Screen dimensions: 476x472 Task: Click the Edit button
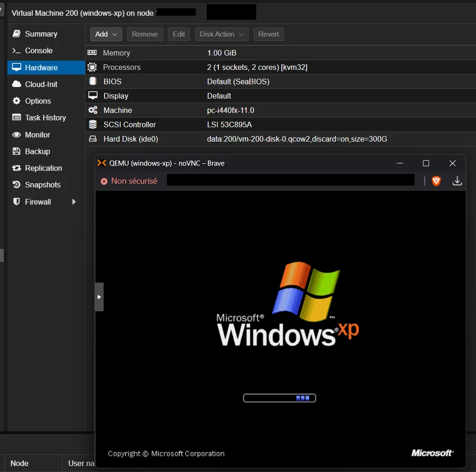point(179,34)
